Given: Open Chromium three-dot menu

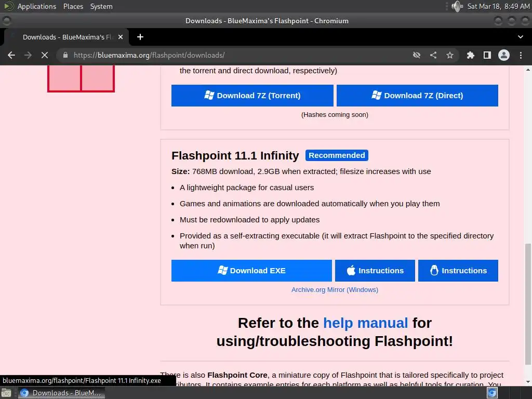Looking at the screenshot, I should (x=521, y=55).
